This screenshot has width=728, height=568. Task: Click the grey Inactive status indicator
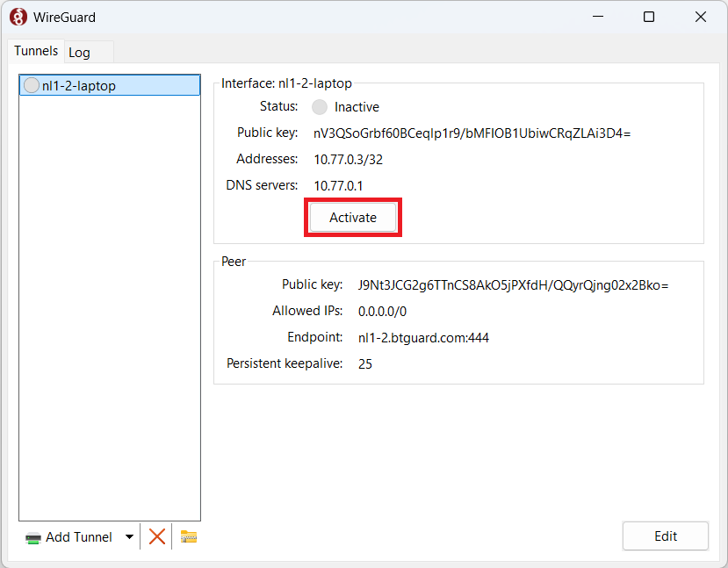pos(320,107)
